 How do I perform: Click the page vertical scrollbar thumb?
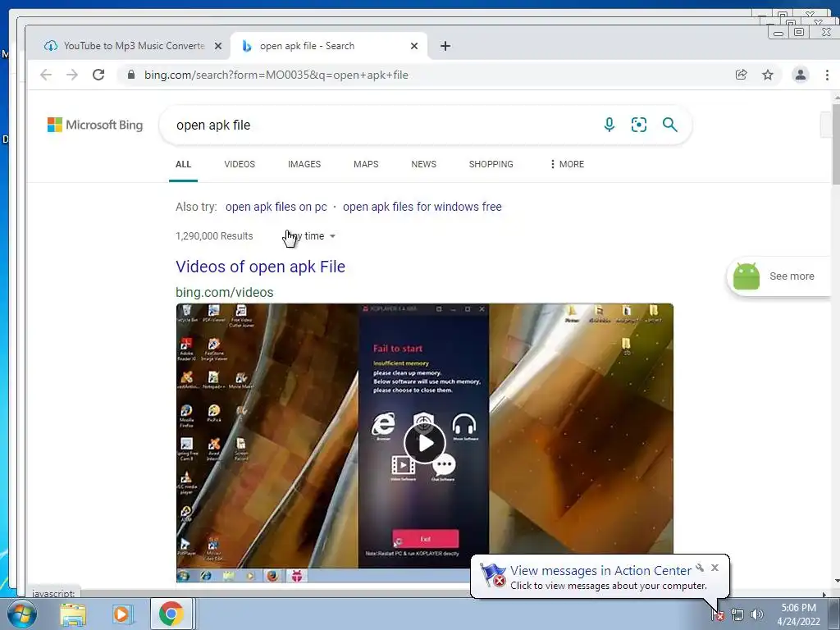pyautogui.click(x=836, y=146)
